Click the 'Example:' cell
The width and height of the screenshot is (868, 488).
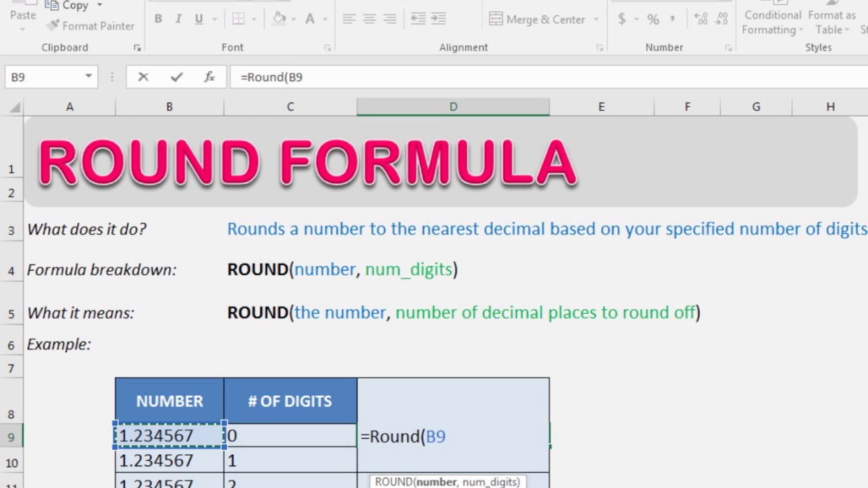[x=59, y=344]
